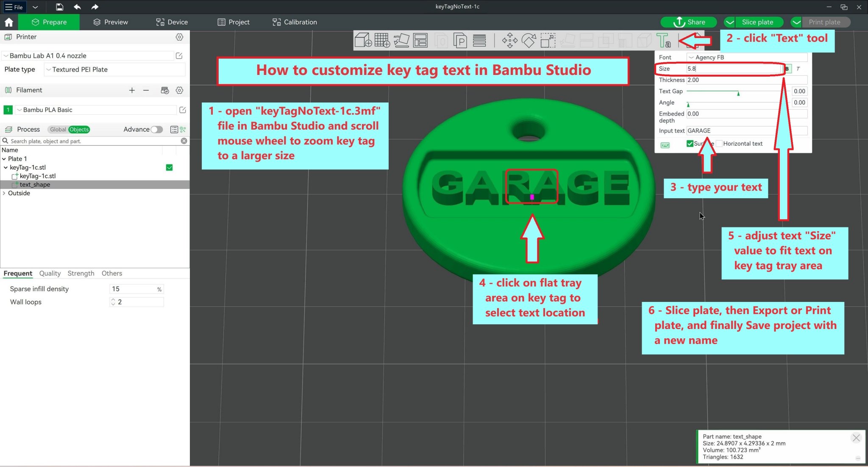Open the Plate type dropdown
The height and width of the screenshot is (467, 868).
click(114, 69)
